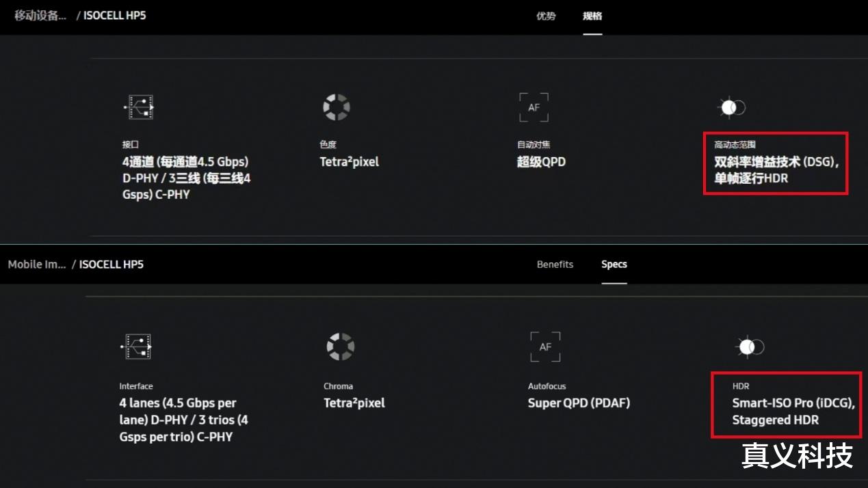Click the 双斜率增益技术 (DSG) HDR text
This screenshot has height=488, width=868.
(x=776, y=163)
